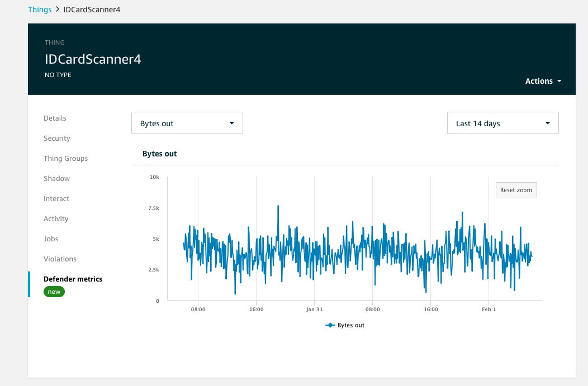The width and height of the screenshot is (588, 386).
Task: Click the NO TYPE label
Action: pyautogui.click(x=58, y=75)
